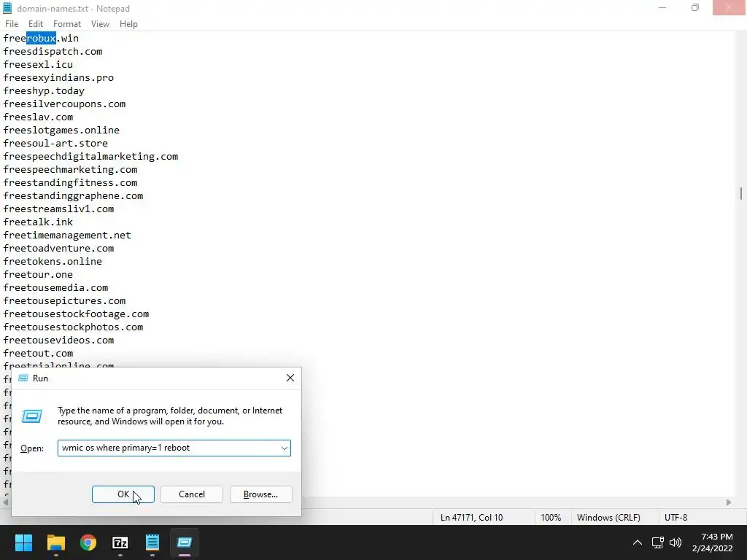Minimize the Notepad window

[x=662, y=8]
